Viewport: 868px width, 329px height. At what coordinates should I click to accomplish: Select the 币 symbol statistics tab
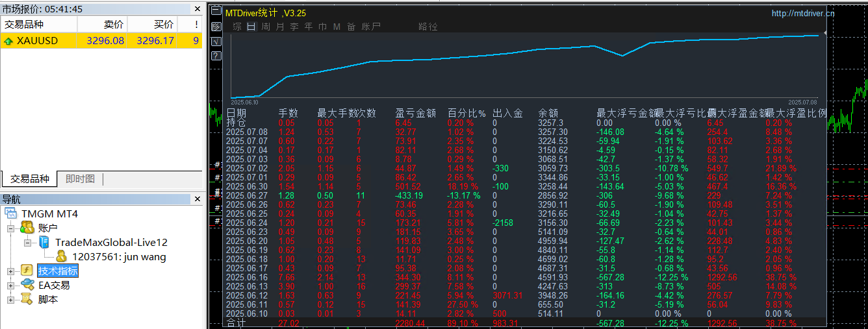click(x=323, y=27)
